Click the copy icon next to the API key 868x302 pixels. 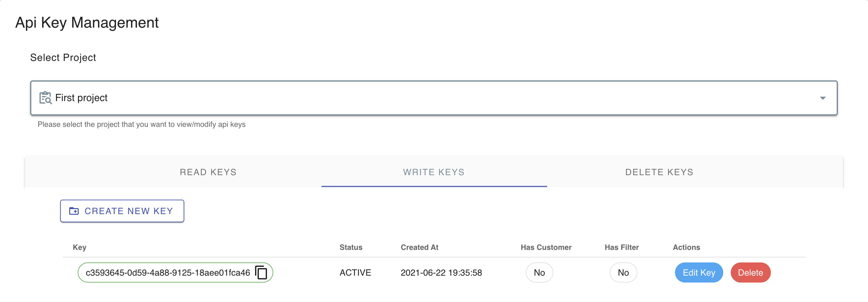pyautogui.click(x=261, y=272)
